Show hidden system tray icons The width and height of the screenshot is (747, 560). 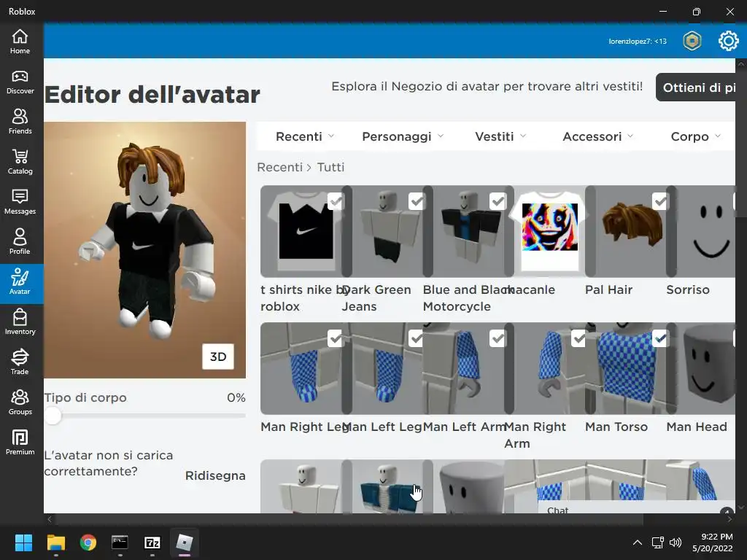coord(637,542)
